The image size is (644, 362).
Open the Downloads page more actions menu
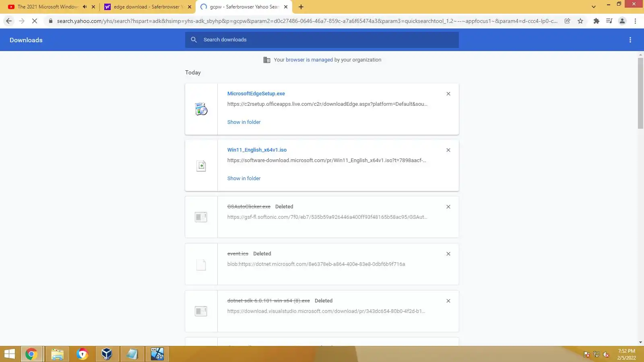tap(630, 40)
